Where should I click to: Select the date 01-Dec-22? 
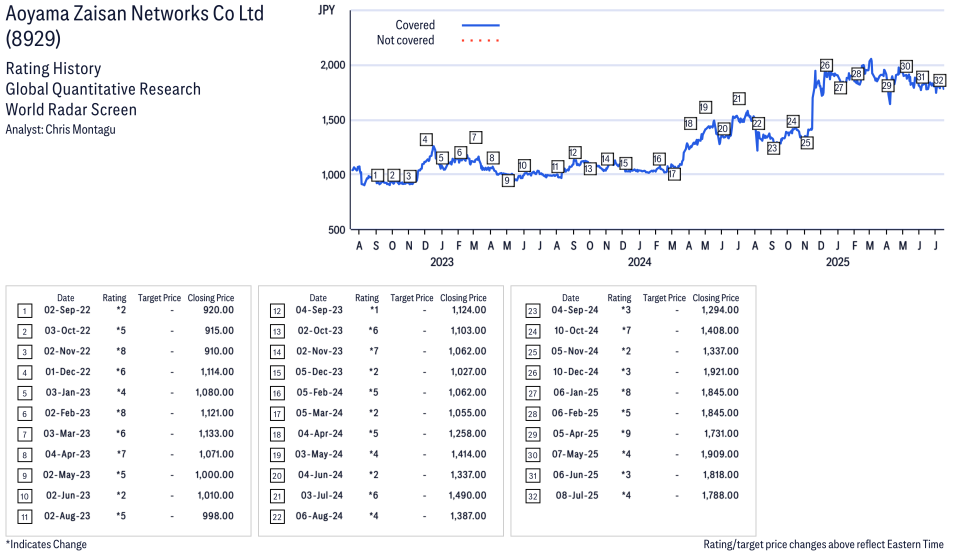pos(68,371)
